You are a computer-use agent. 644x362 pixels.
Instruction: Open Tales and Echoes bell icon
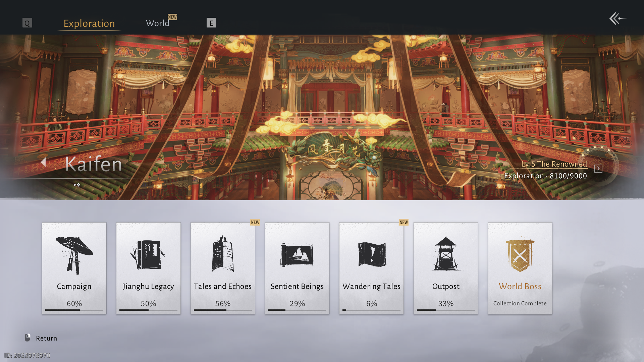(x=223, y=254)
